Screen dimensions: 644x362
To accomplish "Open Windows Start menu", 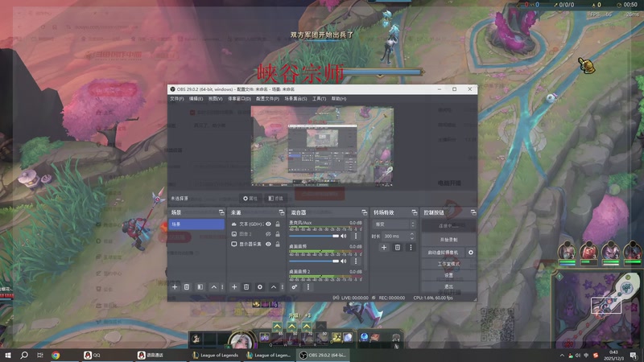I will 8,355.
